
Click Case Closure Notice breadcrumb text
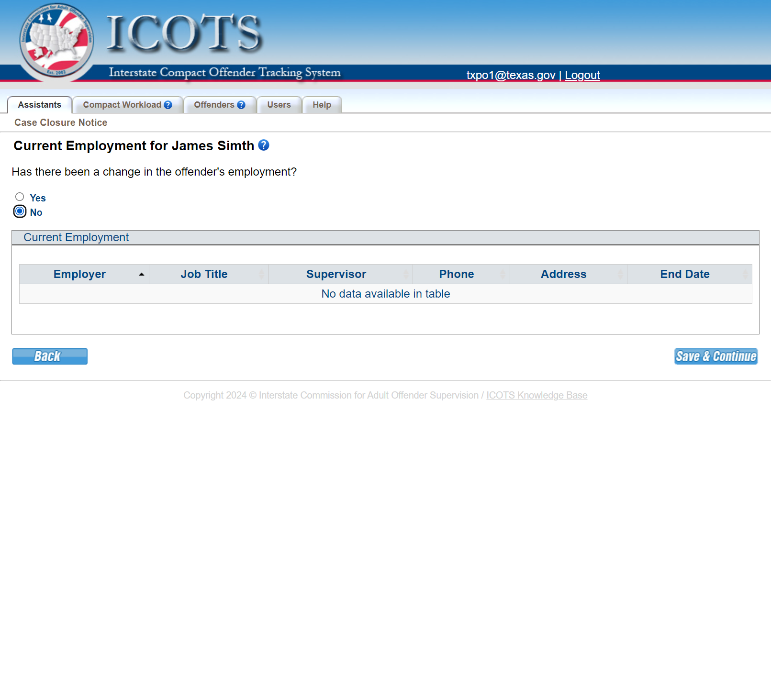(x=61, y=122)
